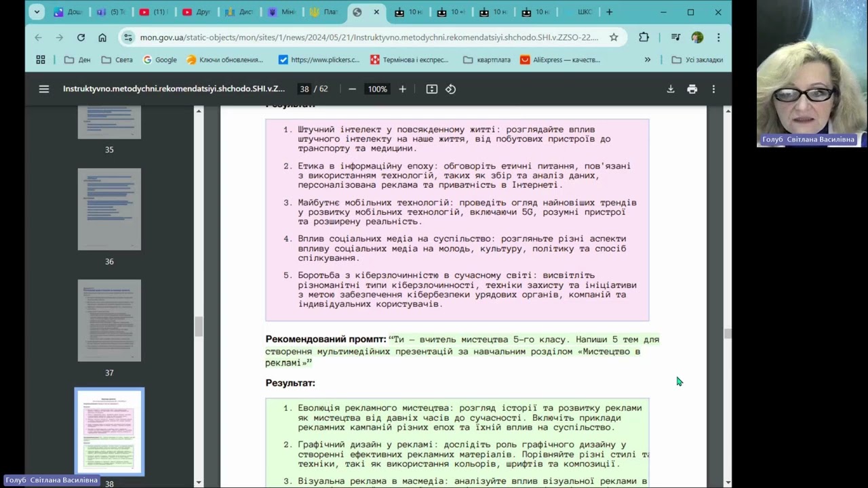Image resolution: width=868 pixels, height=488 pixels.
Task: Open the Chrome profile avatar
Action: pyautogui.click(x=697, y=37)
